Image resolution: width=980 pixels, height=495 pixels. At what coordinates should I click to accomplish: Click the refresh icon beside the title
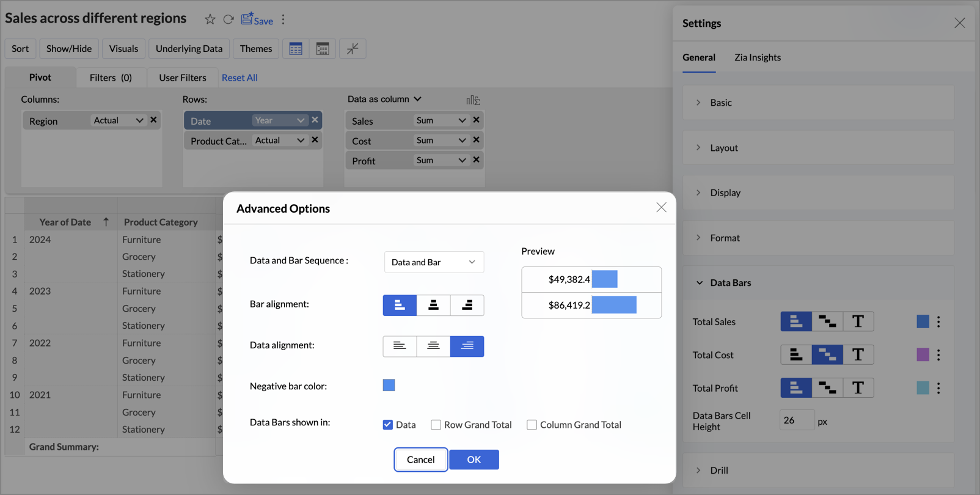coord(229,20)
